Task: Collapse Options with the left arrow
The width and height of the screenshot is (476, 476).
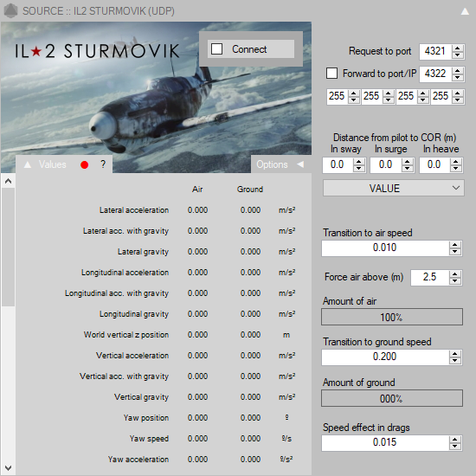Action: (300, 164)
